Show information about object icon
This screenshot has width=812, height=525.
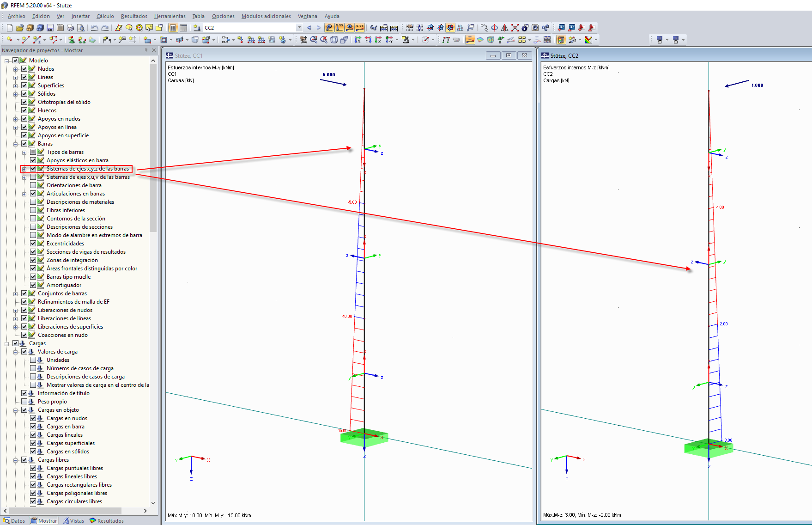[x=525, y=28]
